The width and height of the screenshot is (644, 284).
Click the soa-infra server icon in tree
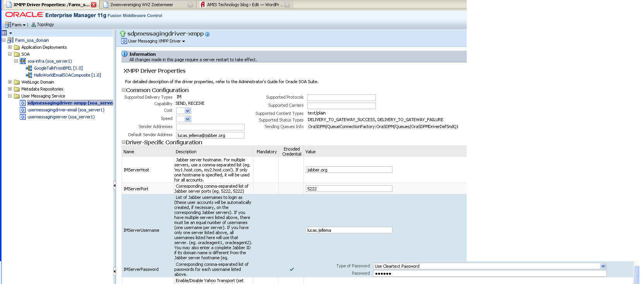(23, 61)
